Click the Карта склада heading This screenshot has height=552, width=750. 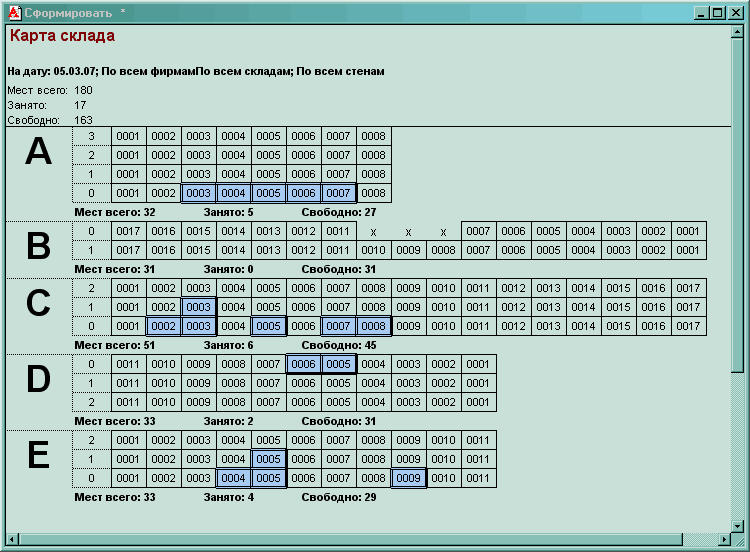62,36
